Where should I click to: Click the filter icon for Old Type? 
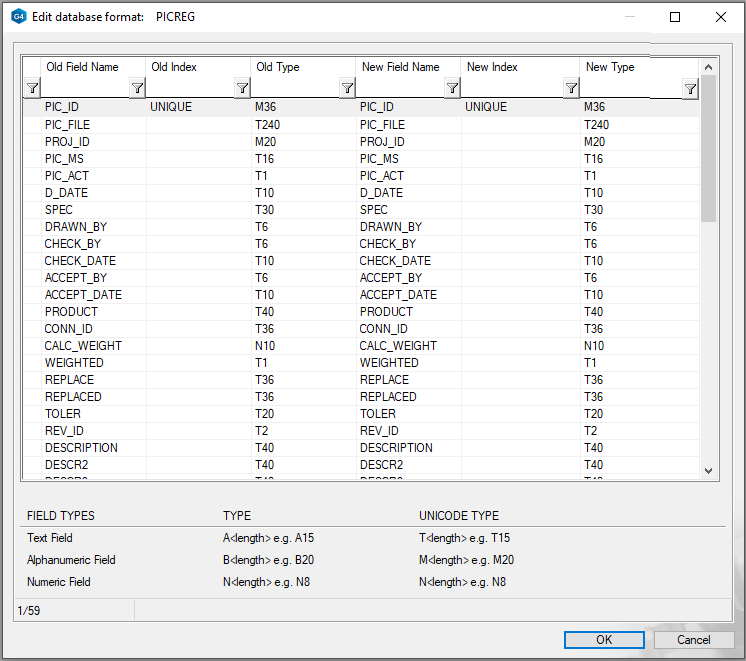[x=347, y=89]
